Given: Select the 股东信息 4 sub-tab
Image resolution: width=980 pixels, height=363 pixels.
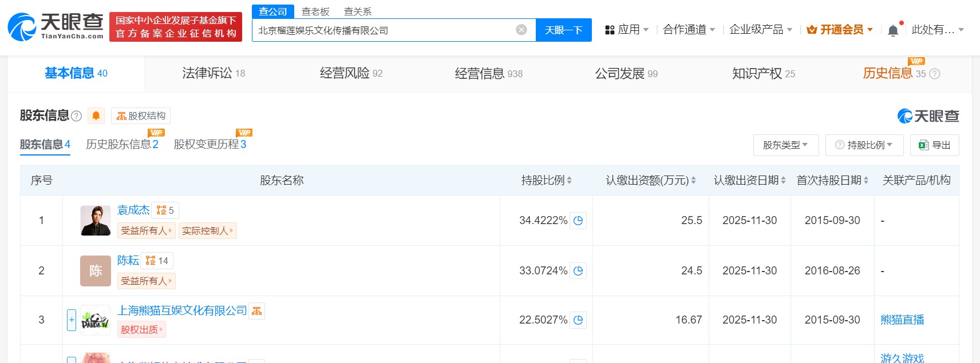Looking at the screenshot, I should tap(45, 145).
